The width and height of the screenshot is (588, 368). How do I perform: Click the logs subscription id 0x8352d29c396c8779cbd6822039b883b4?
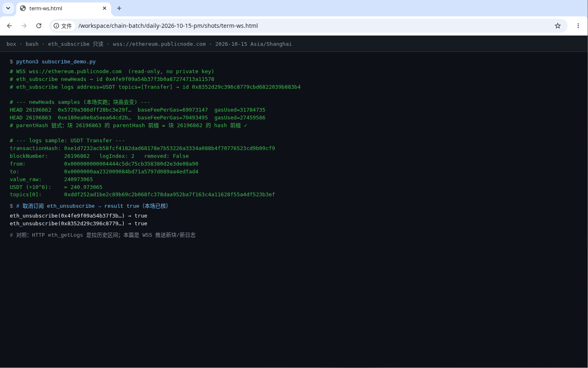246,87
